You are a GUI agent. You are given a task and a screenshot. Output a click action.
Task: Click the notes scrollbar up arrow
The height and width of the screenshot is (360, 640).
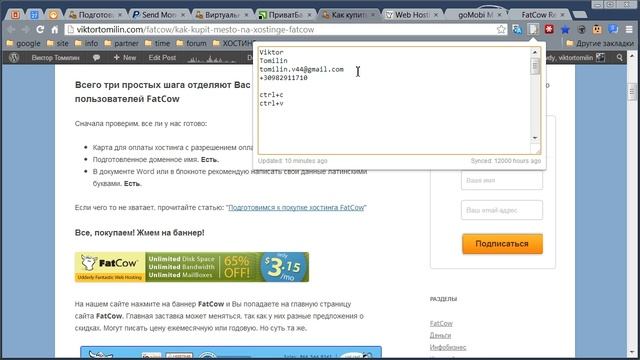click(535, 52)
